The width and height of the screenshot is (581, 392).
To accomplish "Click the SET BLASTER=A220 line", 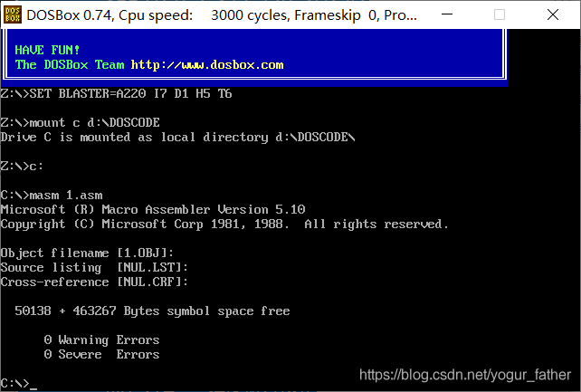I will 117,93.
